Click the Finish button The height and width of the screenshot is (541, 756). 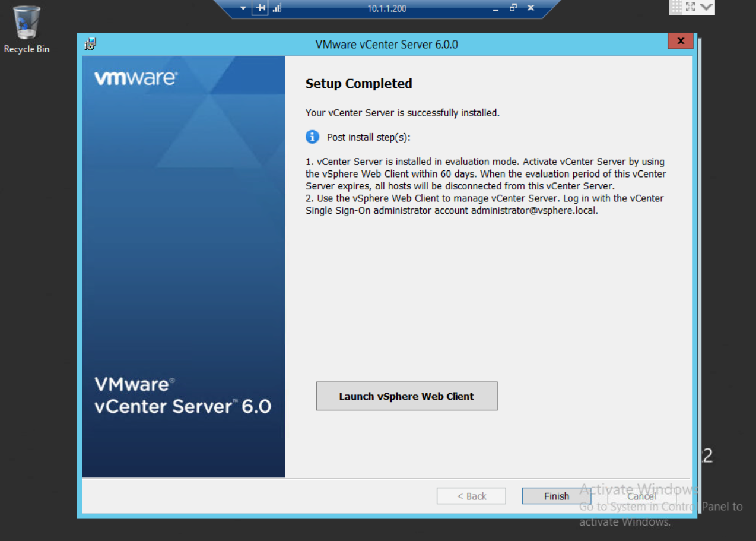pos(557,496)
